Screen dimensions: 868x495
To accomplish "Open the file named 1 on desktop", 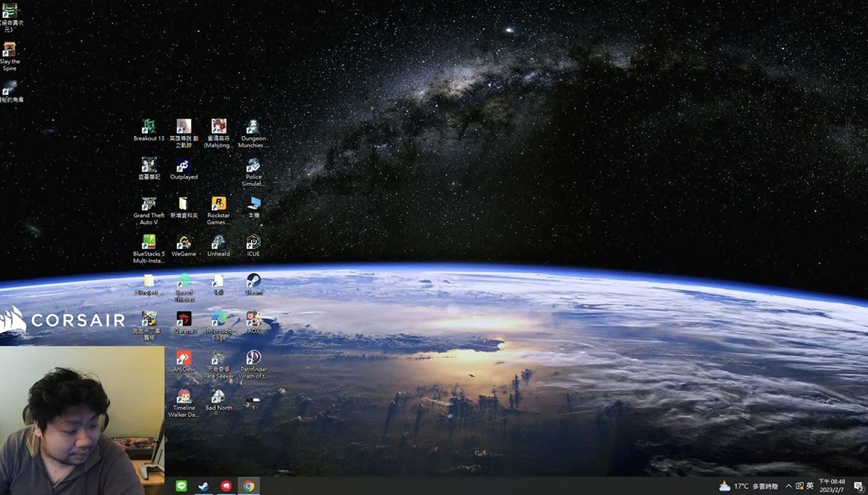I will 253,402.
